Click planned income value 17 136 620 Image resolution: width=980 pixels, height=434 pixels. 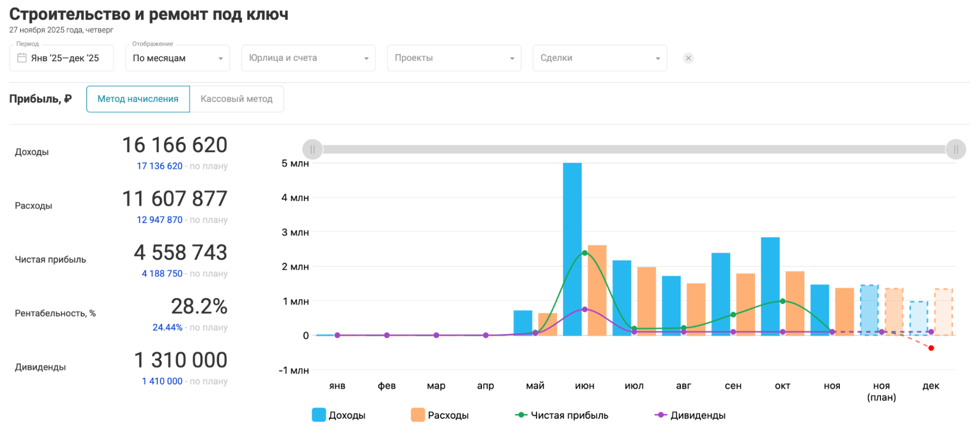click(x=159, y=166)
